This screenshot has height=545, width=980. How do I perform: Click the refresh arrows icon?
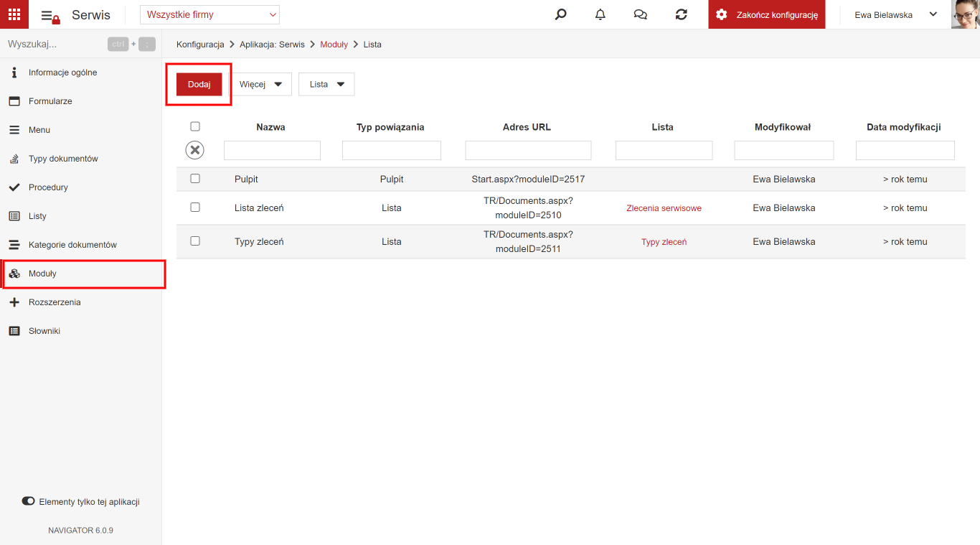click(x=682, y=14)
